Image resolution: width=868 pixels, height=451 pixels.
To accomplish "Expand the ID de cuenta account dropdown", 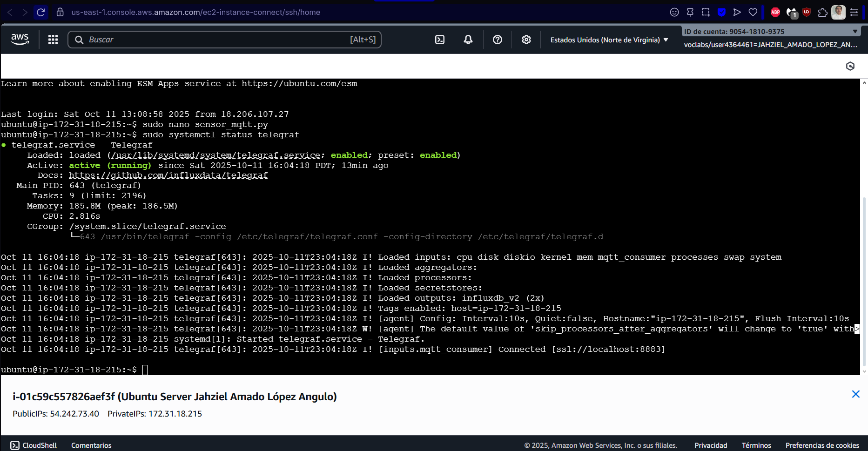I will tap(770, 31).
